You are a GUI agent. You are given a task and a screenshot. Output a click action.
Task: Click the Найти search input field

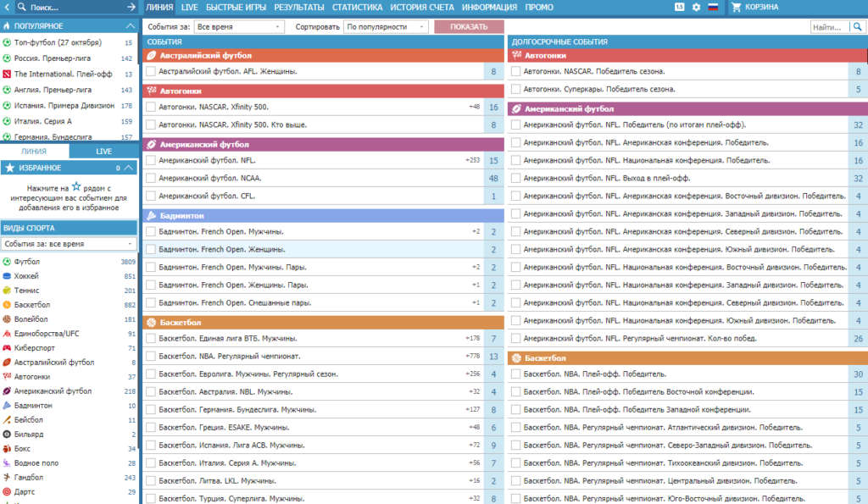tap(831, 26)
